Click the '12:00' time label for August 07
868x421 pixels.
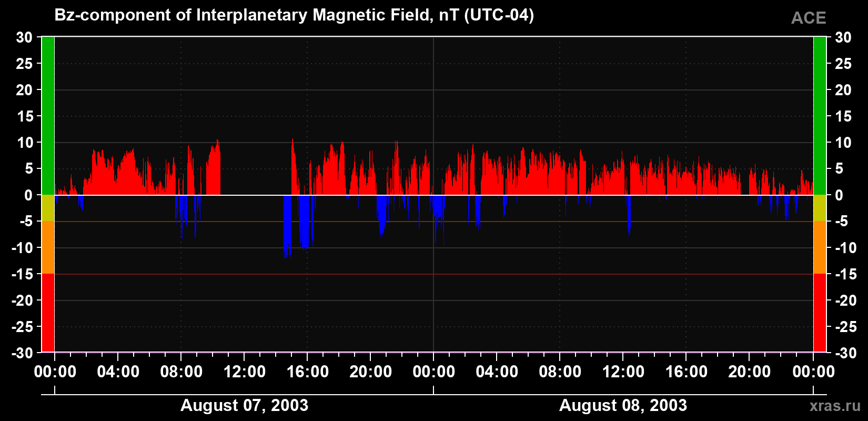pos(244,372)
